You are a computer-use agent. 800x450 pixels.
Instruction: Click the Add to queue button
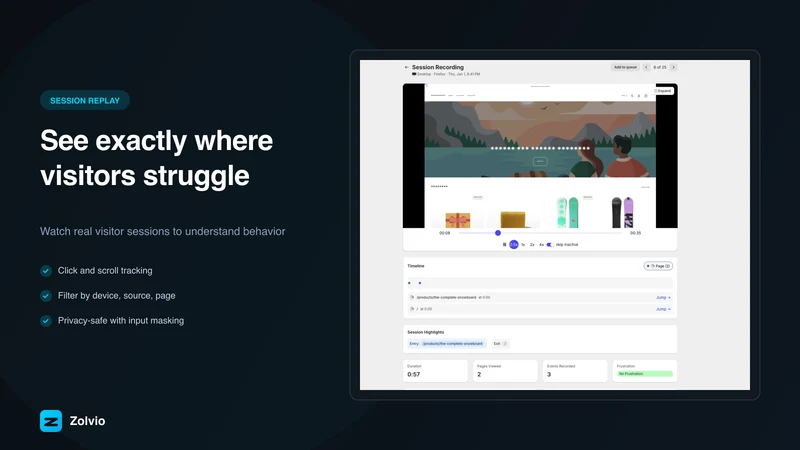pyautogui.click(x=625, y=67)
